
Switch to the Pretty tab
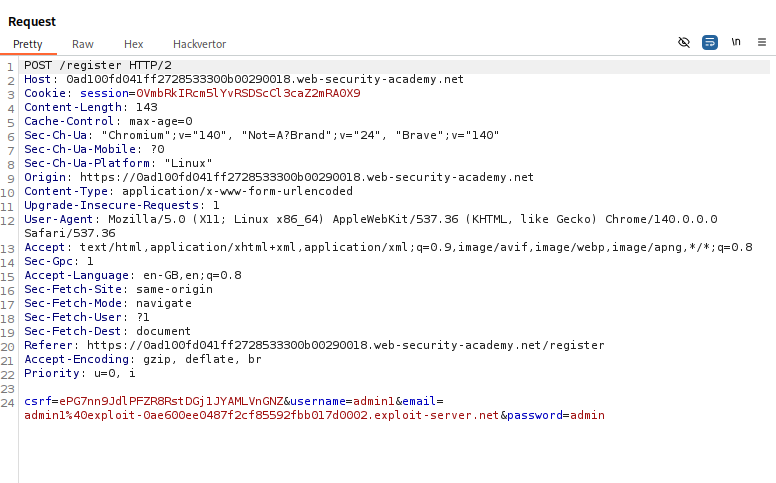[27, 44]
